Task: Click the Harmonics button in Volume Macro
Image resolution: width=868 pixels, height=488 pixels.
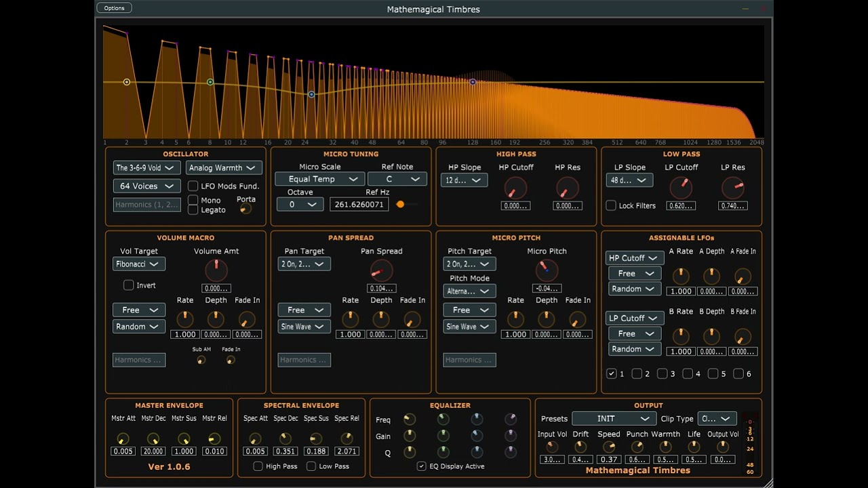Action: [139, 360]
